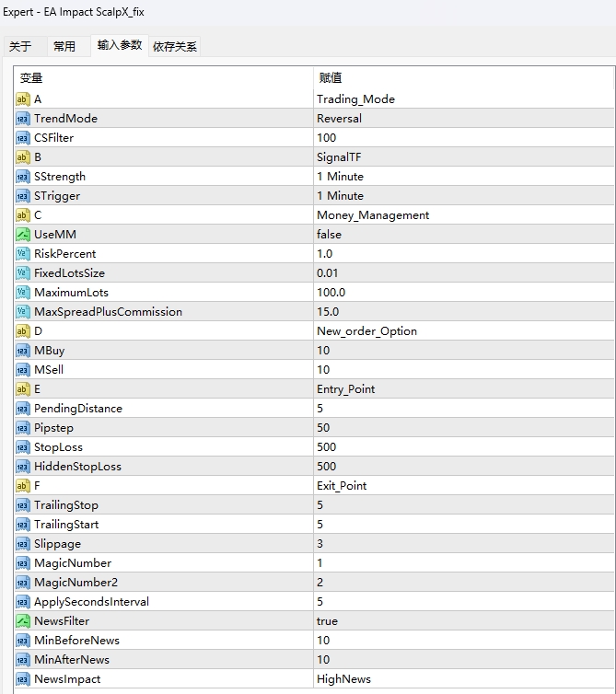Open the 常用 tab
The image size is (616, 694).
(x=64, y=46)
